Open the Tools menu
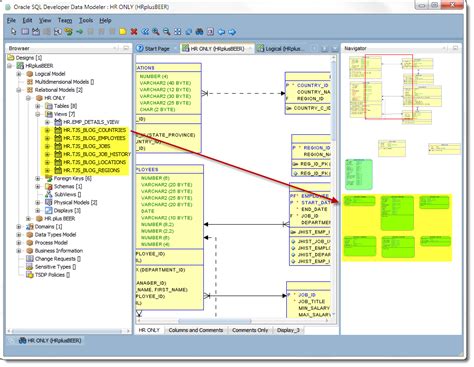474x367 pixels. 86,20
